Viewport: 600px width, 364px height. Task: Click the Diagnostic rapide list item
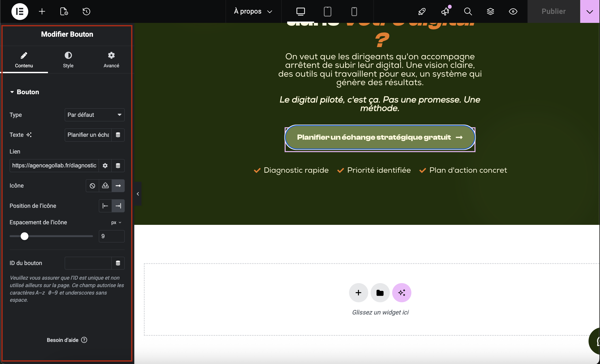point(291,170)
